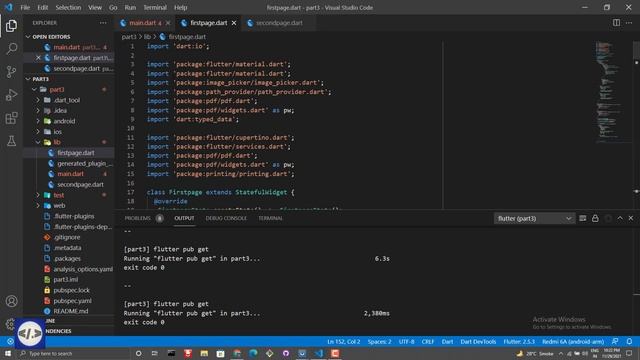Image resolution: width=640 pixels, height=360 pixels.
Task: Open the Run menu
Action: 130,7
